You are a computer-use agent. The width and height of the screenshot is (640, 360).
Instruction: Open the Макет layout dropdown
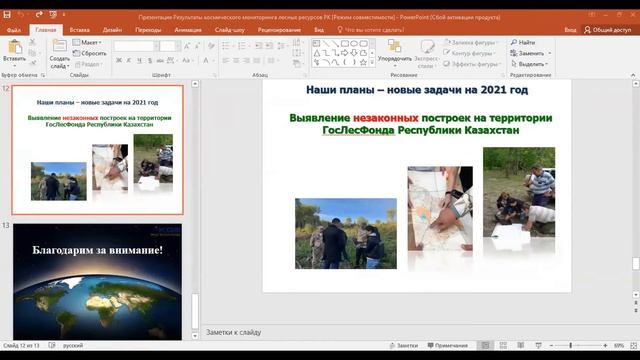click(x=87, y=42)
